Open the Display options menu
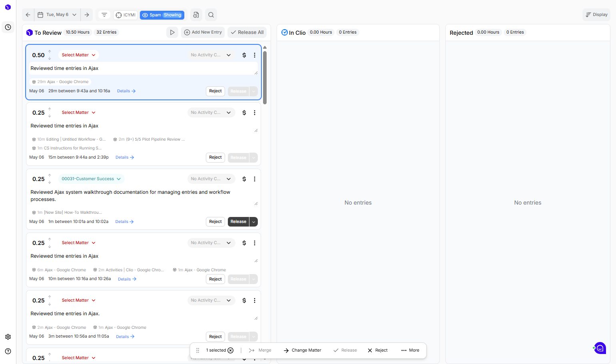Viewport: 616px width, 364px height. (x=596, y=15)
